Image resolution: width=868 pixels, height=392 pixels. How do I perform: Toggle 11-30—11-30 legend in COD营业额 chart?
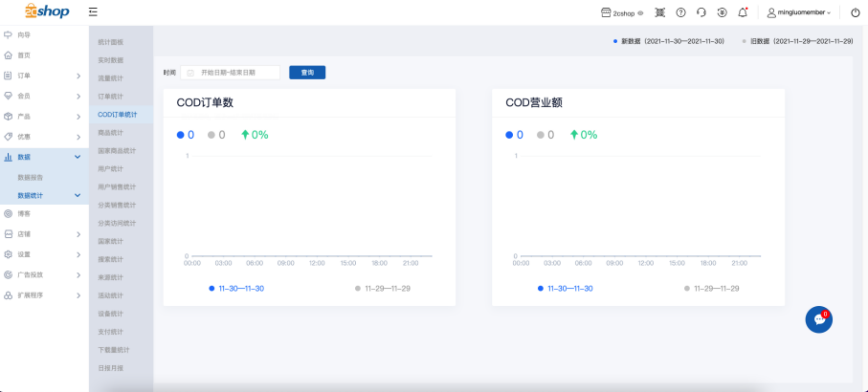pyautogui.click(x=565, y=288)
